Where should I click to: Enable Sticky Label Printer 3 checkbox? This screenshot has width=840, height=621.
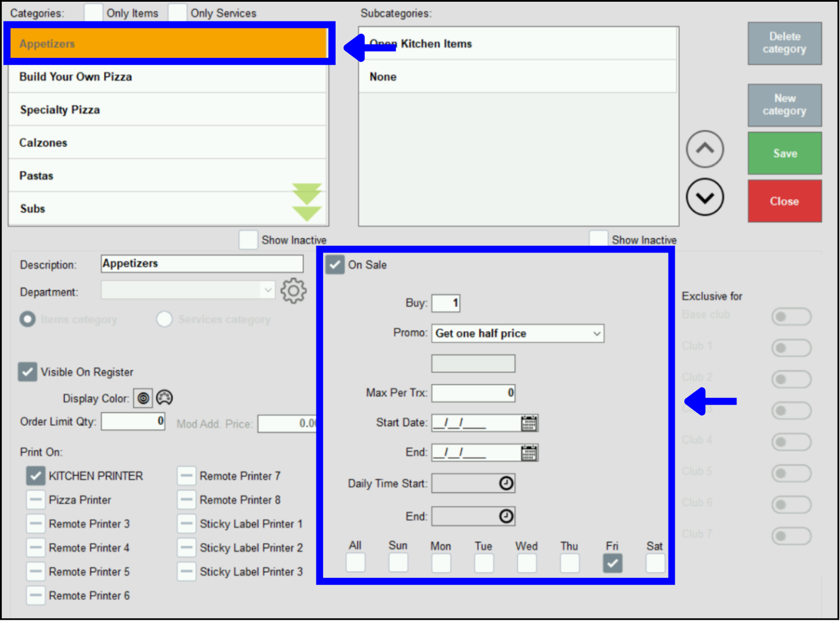tap(186, 572)
